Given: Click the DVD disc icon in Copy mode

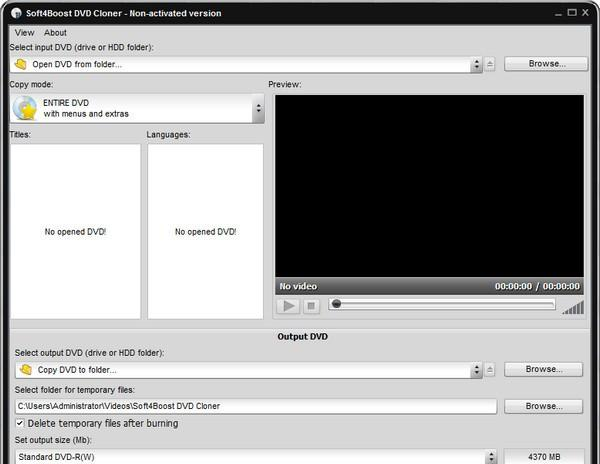Looking at the screenshot, I should click(26, 109).
